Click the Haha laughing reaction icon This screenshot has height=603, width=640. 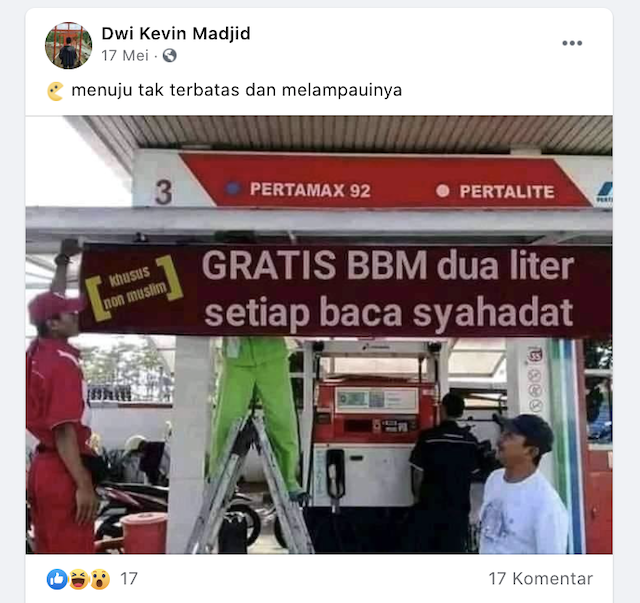[79, 579]
